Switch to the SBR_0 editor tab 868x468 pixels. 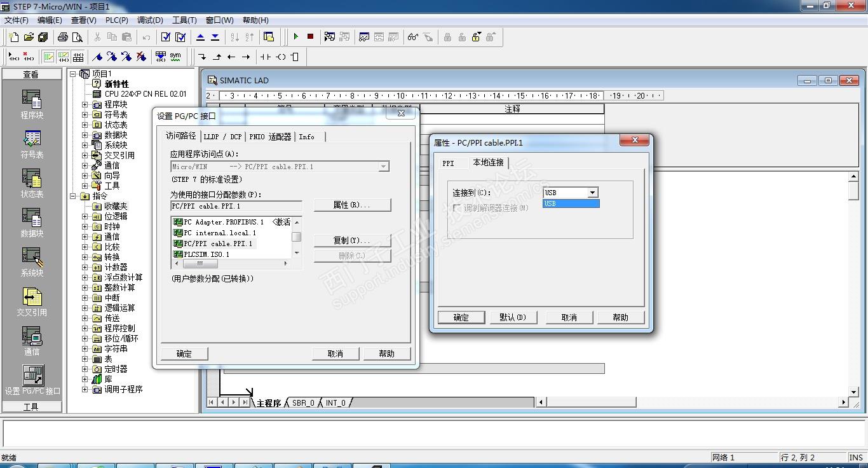click(x=303, y=403)
